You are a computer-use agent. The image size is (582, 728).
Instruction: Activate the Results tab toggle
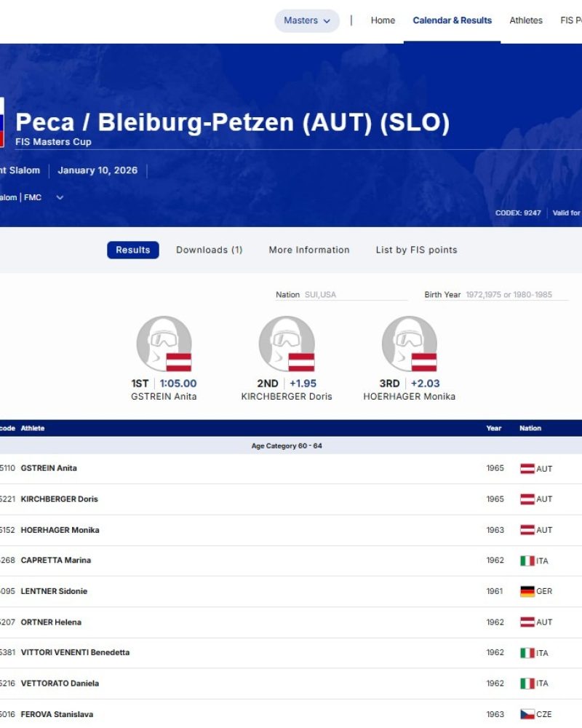pyautogui.click(x=132, y=250)
